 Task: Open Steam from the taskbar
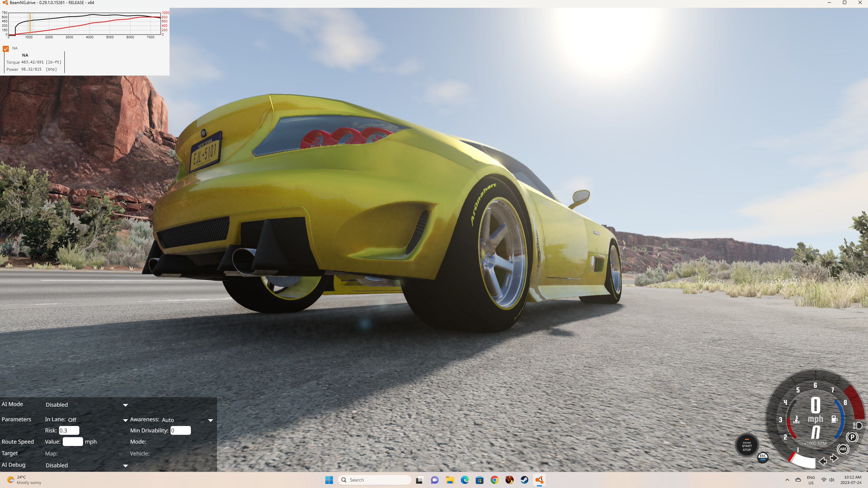pos(524,480)
